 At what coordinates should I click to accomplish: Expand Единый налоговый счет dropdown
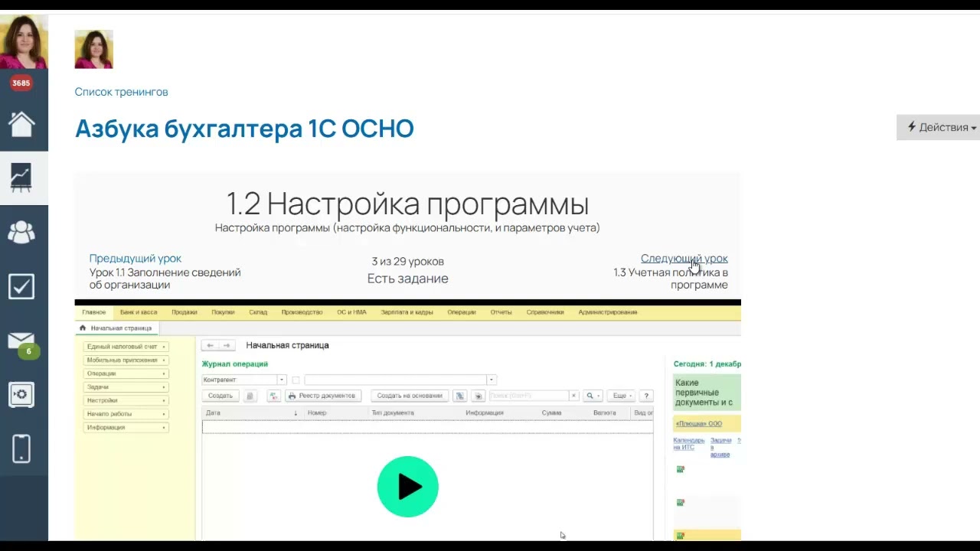tap(126, 347)
